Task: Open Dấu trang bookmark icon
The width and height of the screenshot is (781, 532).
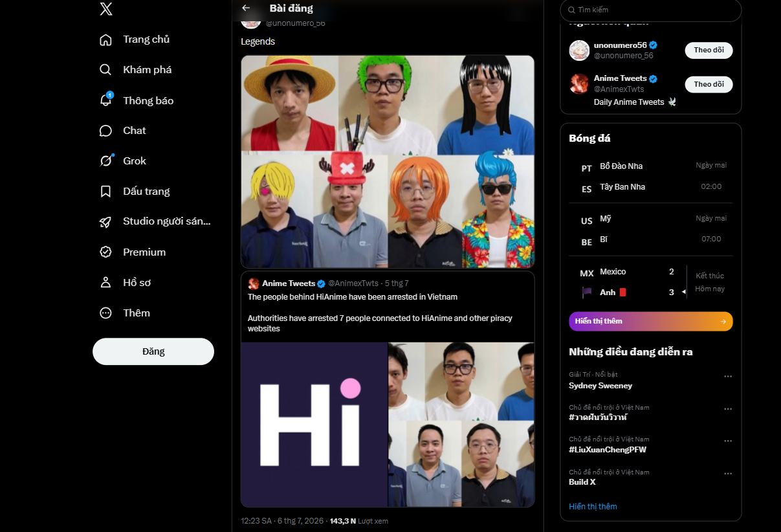Action: click(x=106, y=192)
